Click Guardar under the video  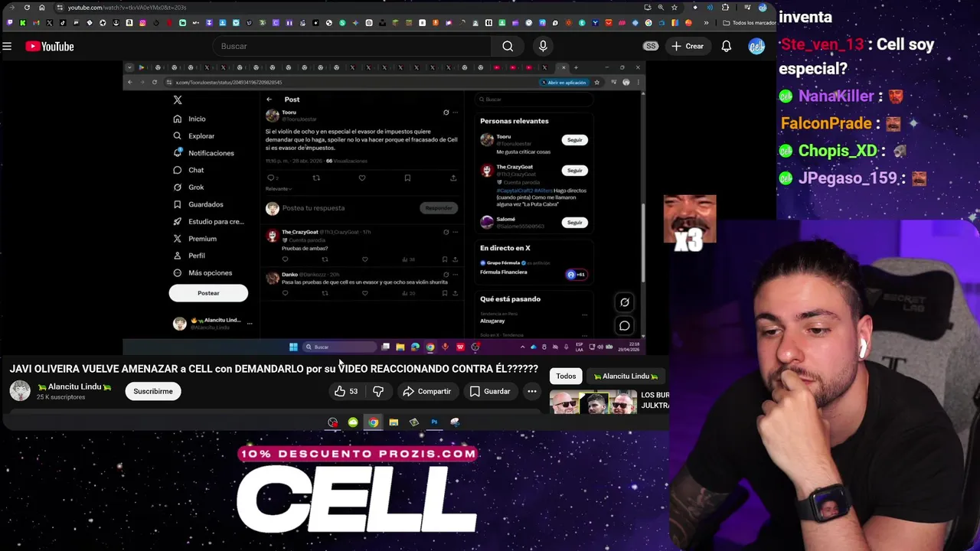coord(490,391)
